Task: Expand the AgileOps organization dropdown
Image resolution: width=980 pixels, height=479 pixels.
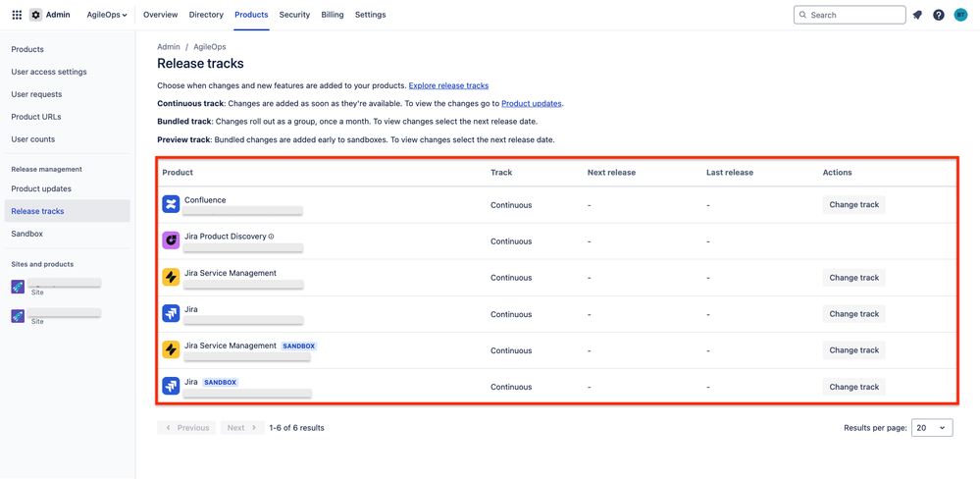Action: (107, 15)
